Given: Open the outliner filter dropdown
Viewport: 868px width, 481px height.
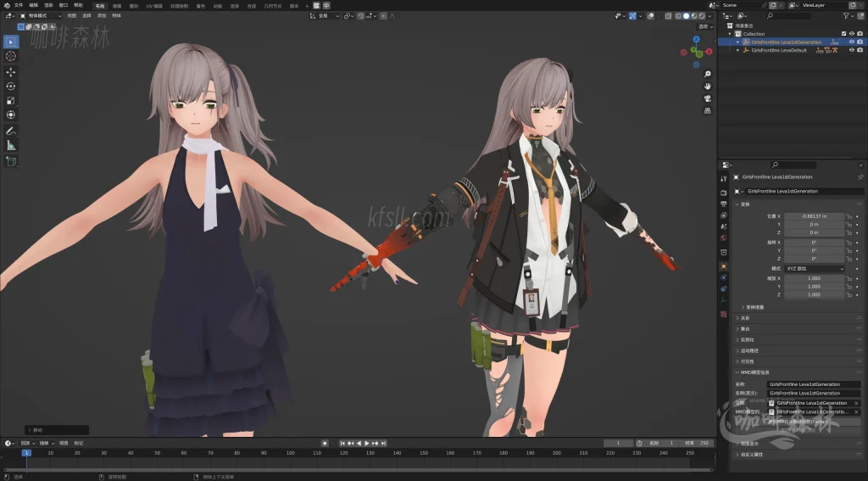Looking at the screenshot, I should click(x=848, y=16).
